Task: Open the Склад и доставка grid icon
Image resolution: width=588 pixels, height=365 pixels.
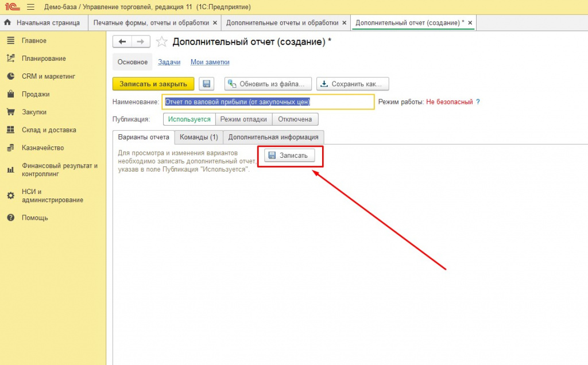Action: pyautogui.click(x=10, y=130)
